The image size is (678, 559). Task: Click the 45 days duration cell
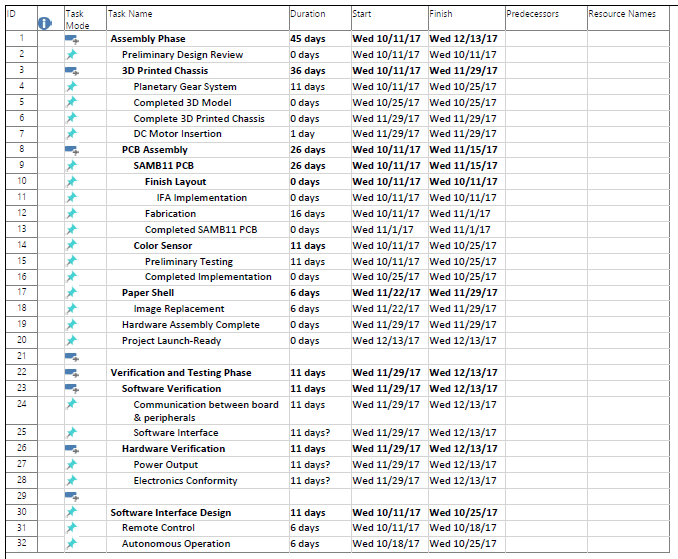(320, 39)
